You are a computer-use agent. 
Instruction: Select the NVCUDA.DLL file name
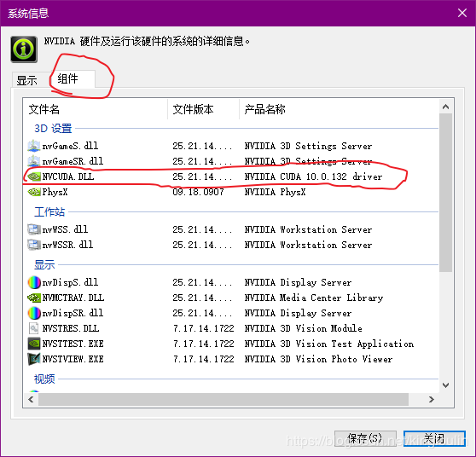68,176
